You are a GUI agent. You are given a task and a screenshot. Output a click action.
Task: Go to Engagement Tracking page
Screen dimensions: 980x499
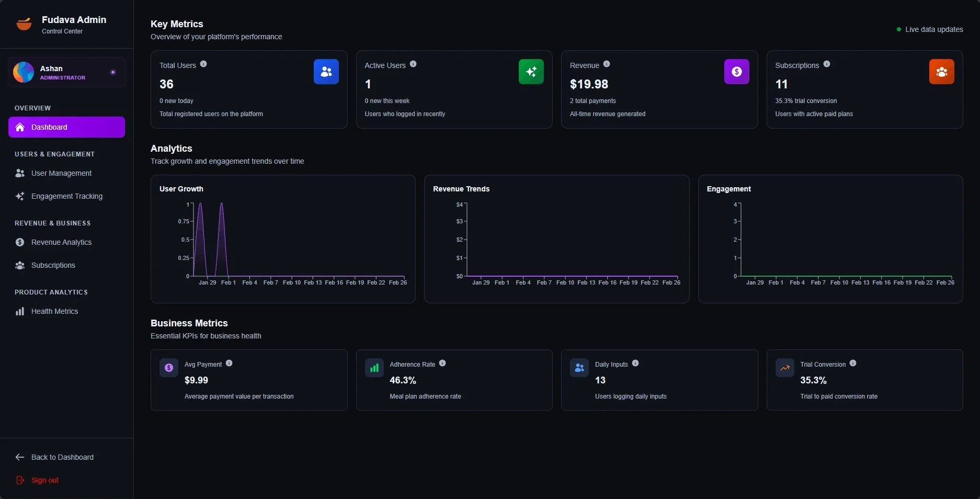point(66,196)
